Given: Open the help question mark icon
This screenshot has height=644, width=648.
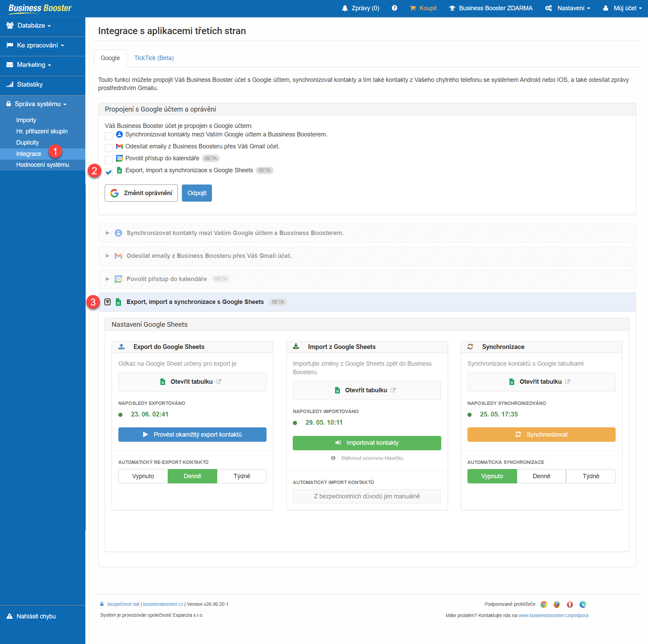Looking at the screenshot, I should (x=394, y=8).
